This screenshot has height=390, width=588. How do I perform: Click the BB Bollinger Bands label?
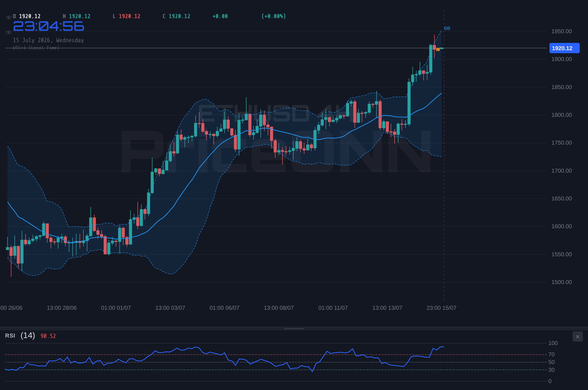[x=447, y=28]
